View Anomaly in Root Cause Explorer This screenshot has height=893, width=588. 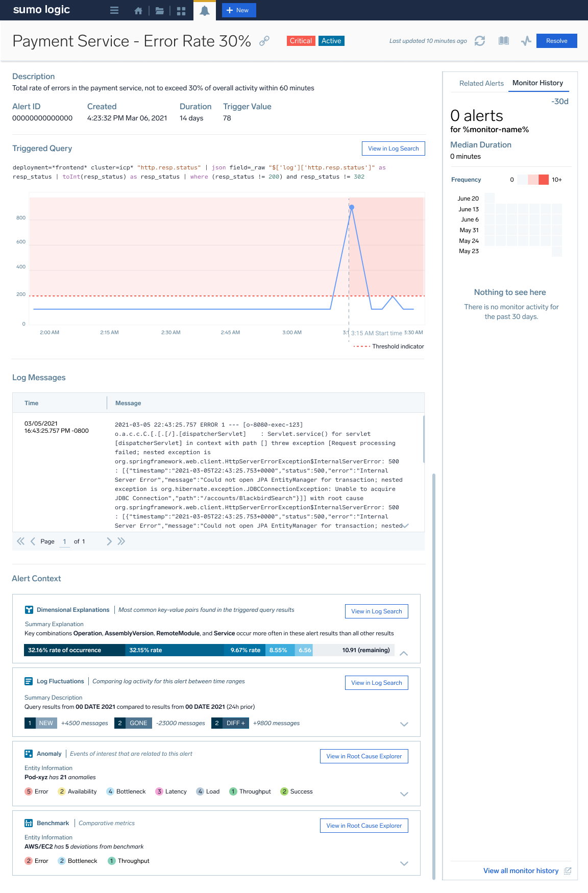pyautogui.click(x=364, y=756)
